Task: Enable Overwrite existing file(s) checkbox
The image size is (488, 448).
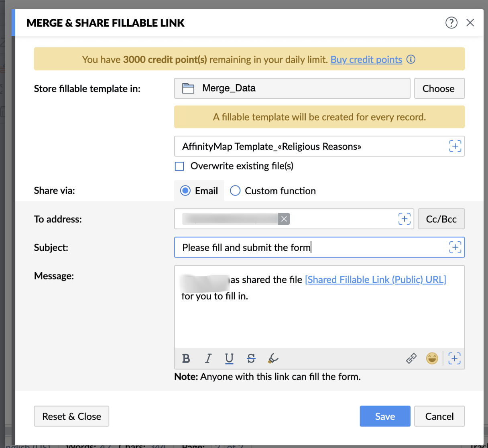Action: (x=179, y=166)
